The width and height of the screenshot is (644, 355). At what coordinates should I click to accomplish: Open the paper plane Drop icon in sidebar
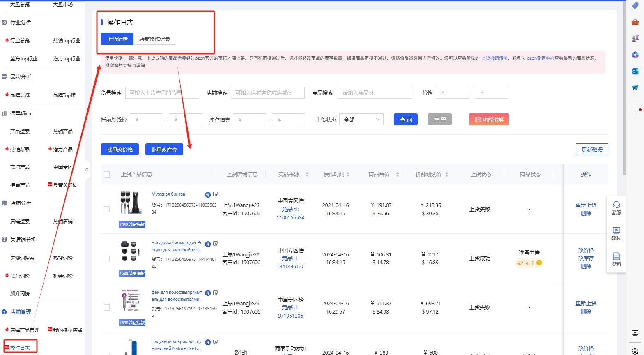coord(635,88)
